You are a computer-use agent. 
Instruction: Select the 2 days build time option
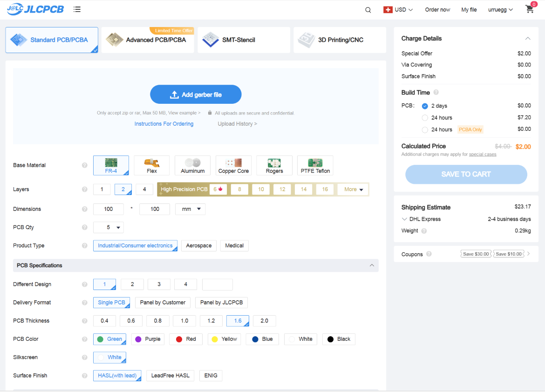(x=425, y=106)
